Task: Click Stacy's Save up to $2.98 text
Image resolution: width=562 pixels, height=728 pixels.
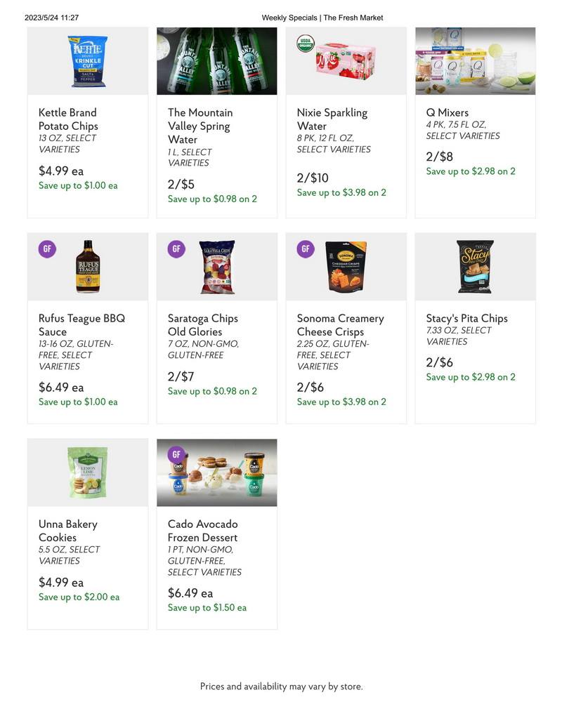Action: (471, 377)
